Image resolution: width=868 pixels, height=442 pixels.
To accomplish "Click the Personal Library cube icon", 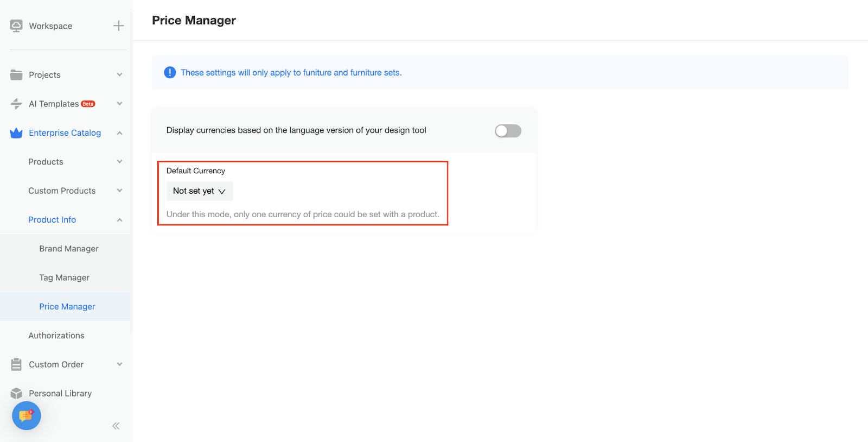I will pos(16,393).
